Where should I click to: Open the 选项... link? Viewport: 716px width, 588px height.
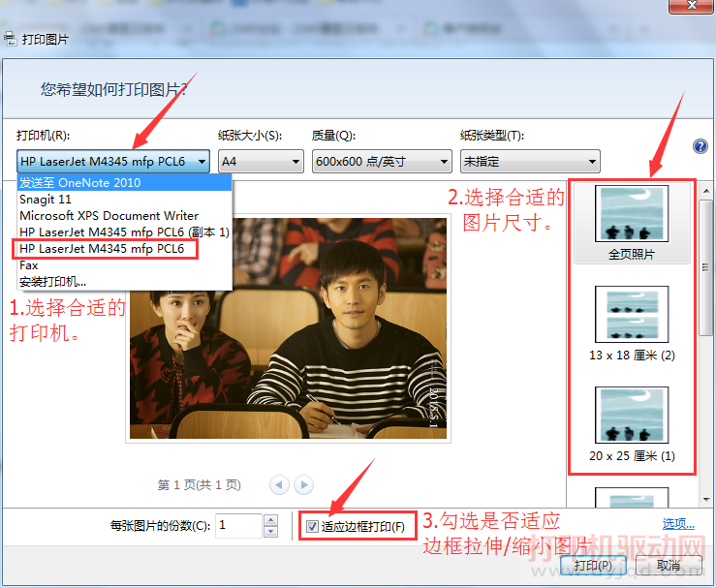click(678, 524)
